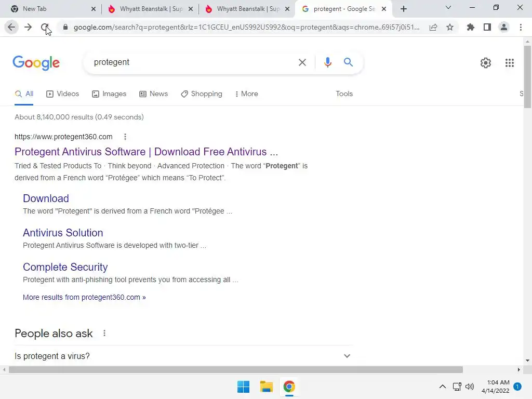Close the New Tab tab
Screen dimensions: 532x399
click(x=94, y=9)
